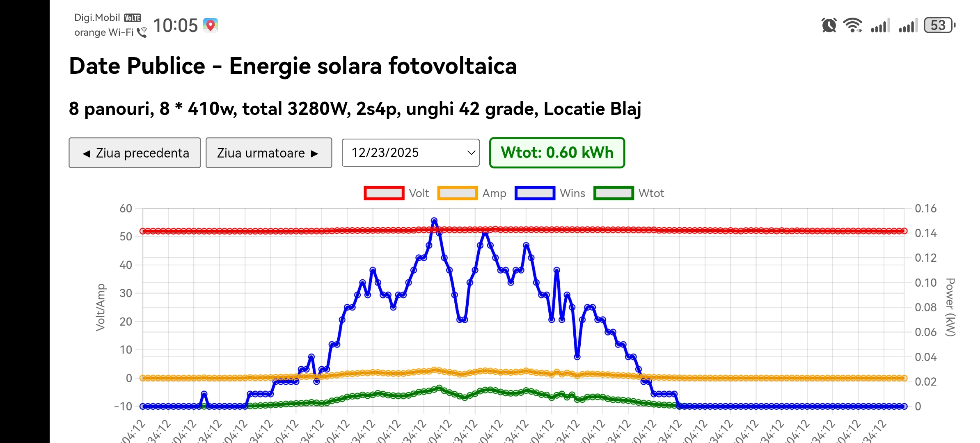Hide the Wins series via blue legend box
The image size is (980, 443).
point(535,193)
